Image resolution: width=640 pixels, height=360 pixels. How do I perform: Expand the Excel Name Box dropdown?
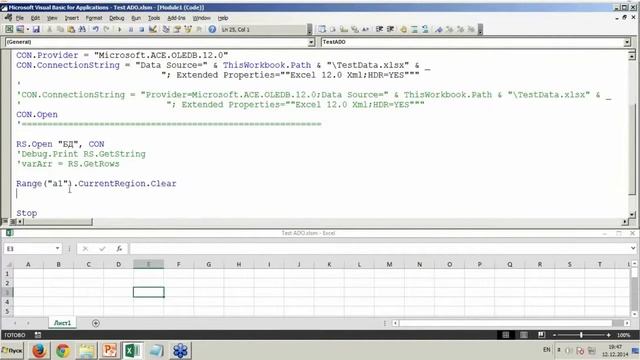point(57,248)
